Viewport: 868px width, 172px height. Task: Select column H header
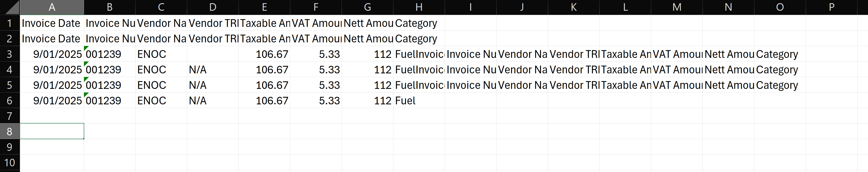[x=419, y=7]
